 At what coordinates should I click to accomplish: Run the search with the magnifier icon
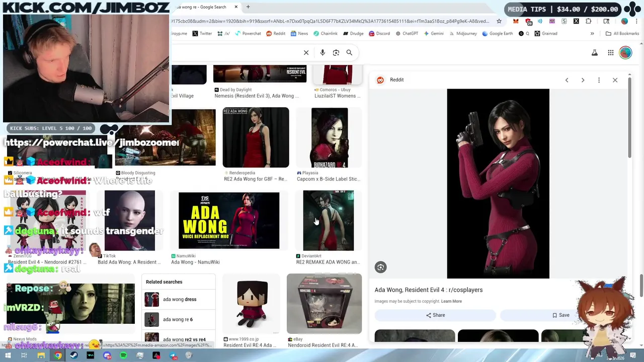[349, 52]
